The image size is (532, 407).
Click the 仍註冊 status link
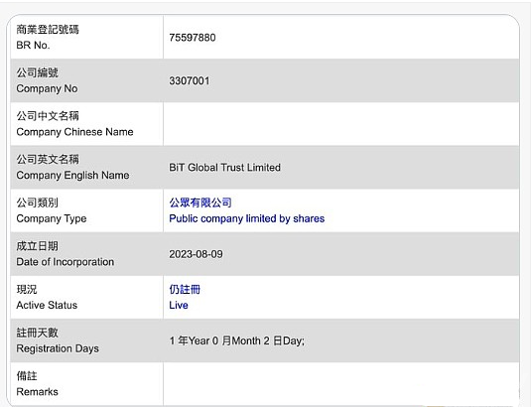pos(185,290)
